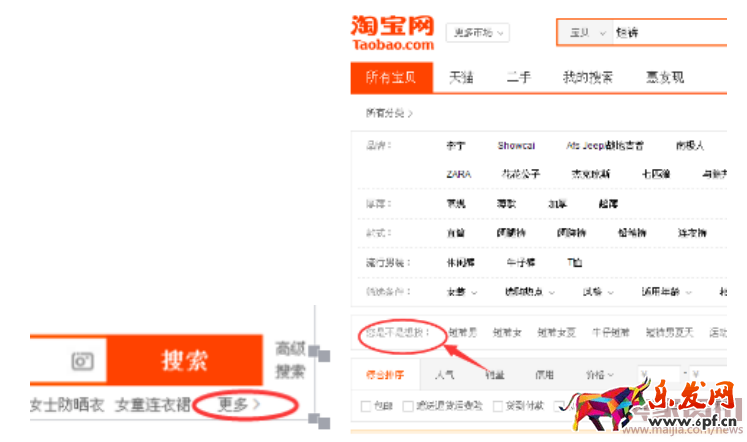Image resolution: width=747 pixels, height=442 pixels.
Task: Filter by brand 李宁
Action: 455,146
